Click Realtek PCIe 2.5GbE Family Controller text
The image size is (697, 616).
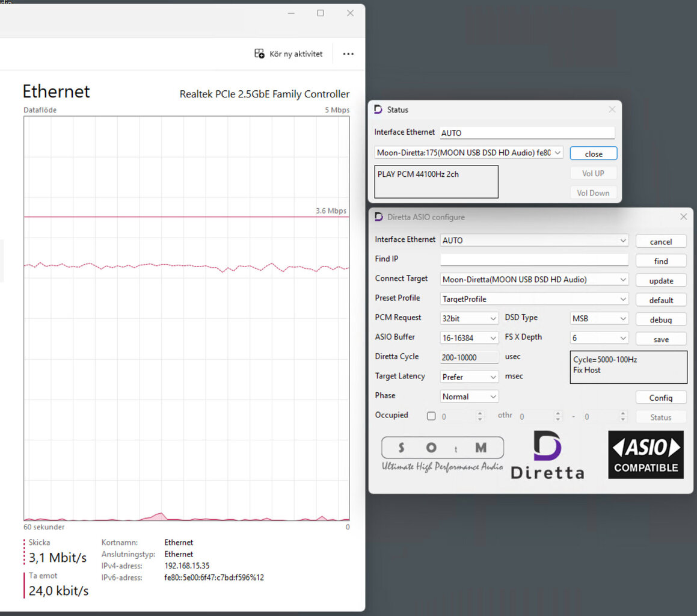pyautogui.click(x=265, y=94)
